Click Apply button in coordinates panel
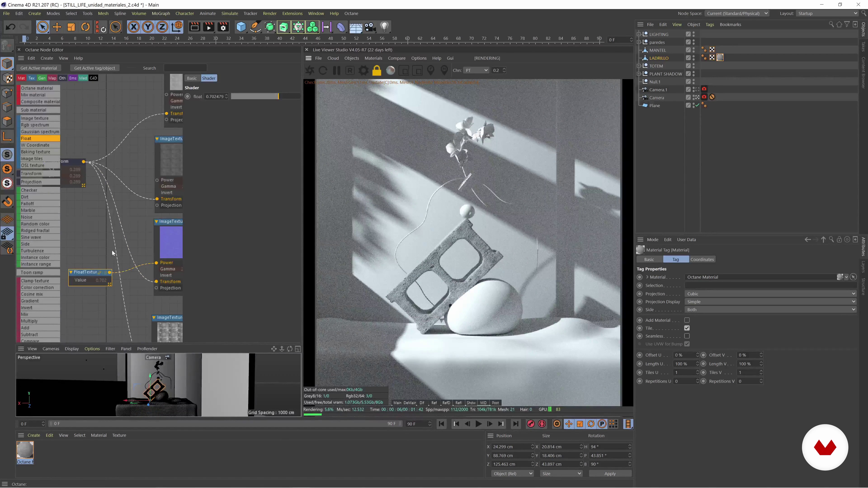The image size is (868, 488). [x=610, y=474]
